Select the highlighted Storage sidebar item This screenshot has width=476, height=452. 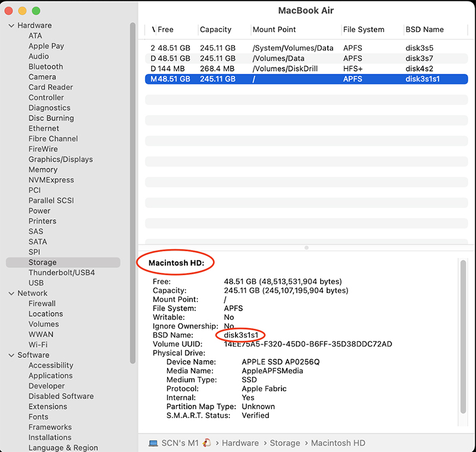63,263
